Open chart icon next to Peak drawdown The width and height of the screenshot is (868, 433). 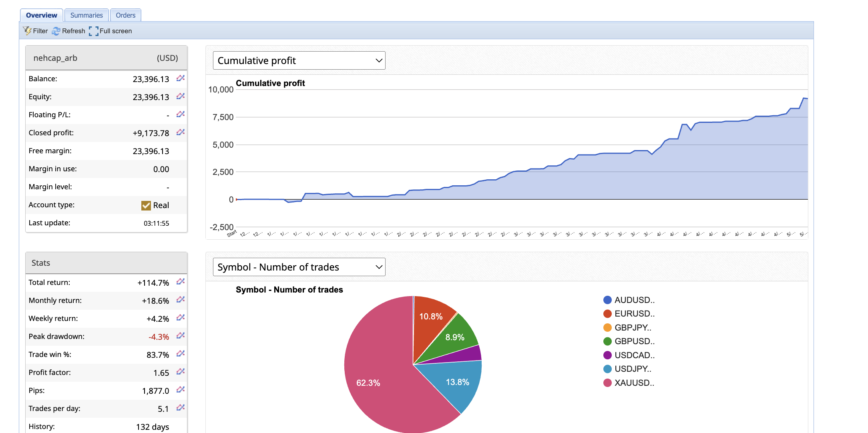[x=181, y=336]
